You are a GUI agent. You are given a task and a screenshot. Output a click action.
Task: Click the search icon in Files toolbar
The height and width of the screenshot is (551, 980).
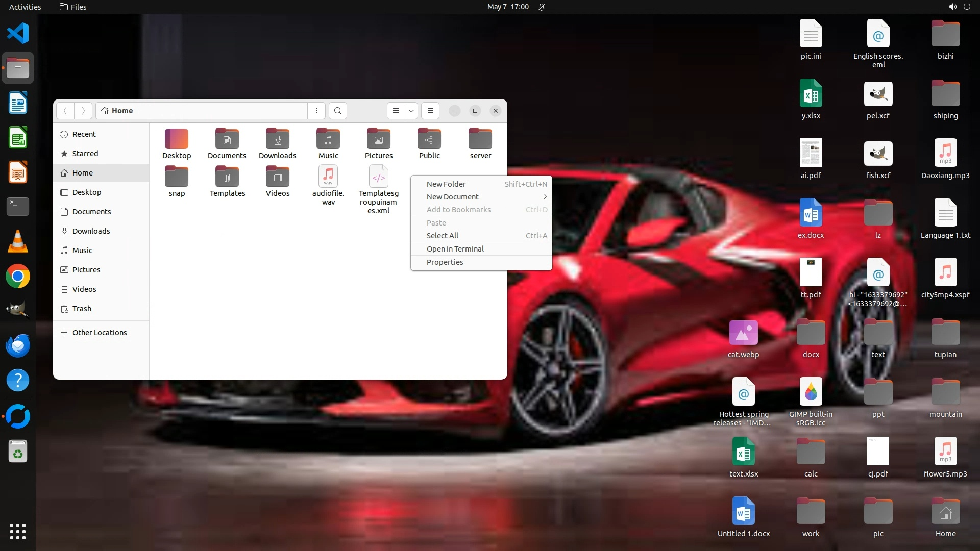coord(337,111)
